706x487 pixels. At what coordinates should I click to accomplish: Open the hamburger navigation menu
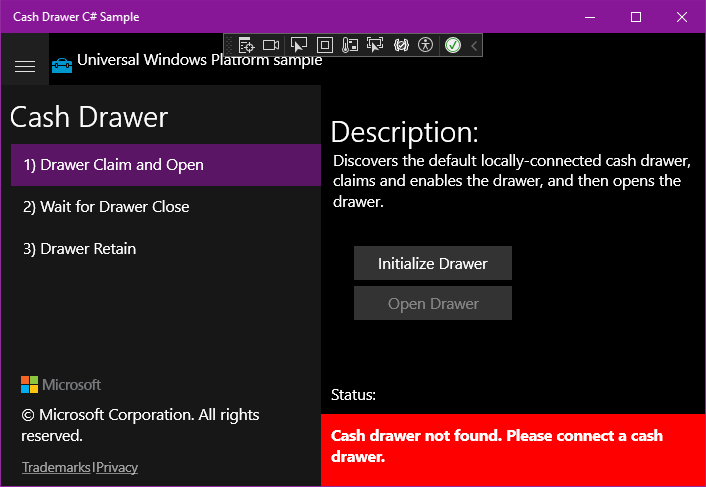pos(25,66)
